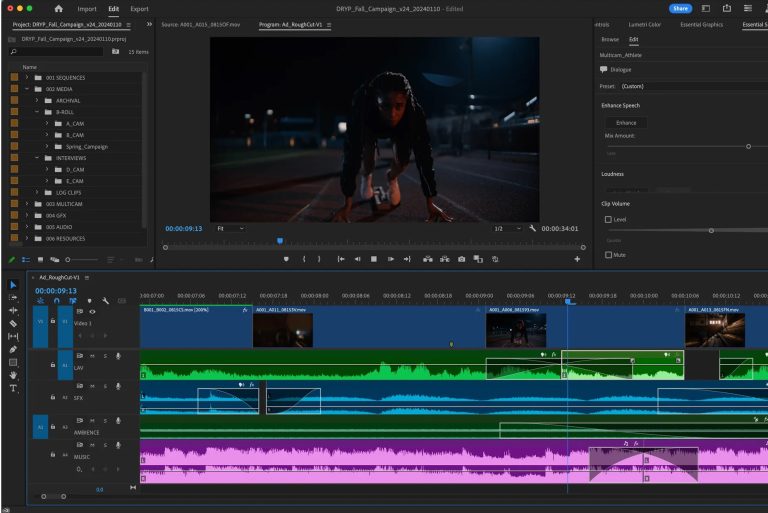Click the Mark Out button

point(319,259)
